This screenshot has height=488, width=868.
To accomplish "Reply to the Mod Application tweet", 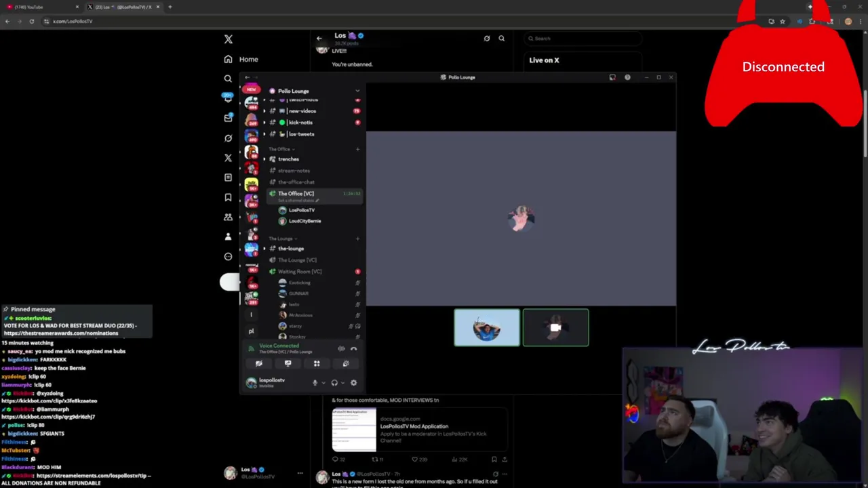I will [337, 460].
